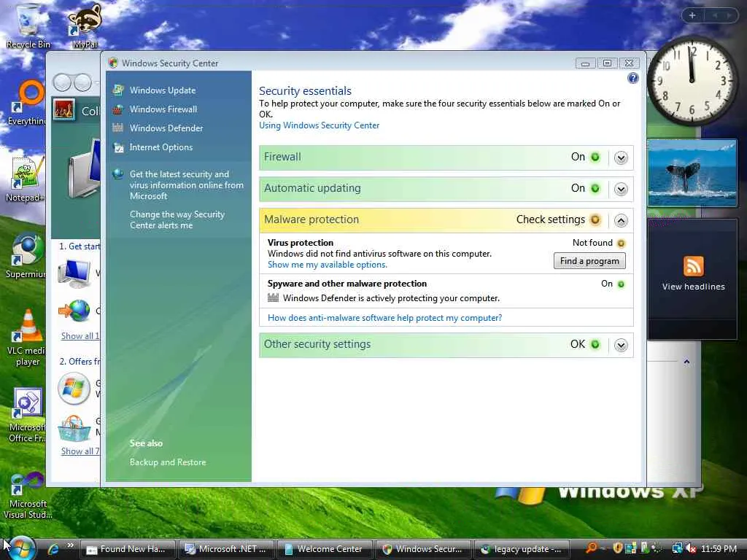Open the Recycle Bin desktop icon

[28, 26]
